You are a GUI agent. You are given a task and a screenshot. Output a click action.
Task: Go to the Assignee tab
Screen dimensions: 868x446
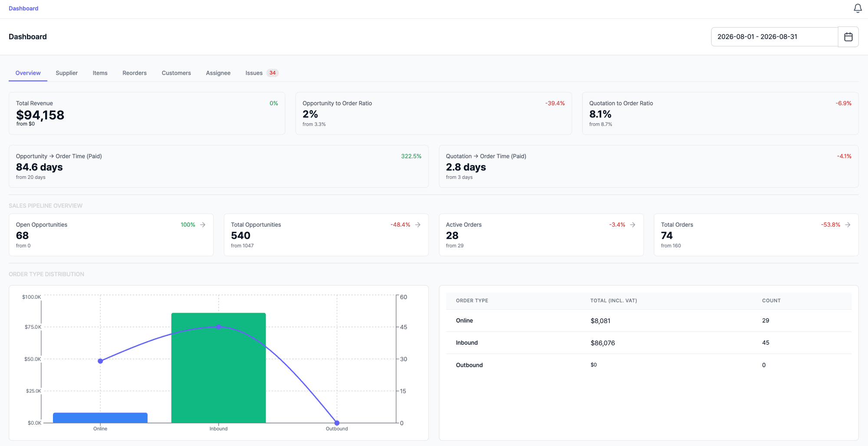[218, 73]
